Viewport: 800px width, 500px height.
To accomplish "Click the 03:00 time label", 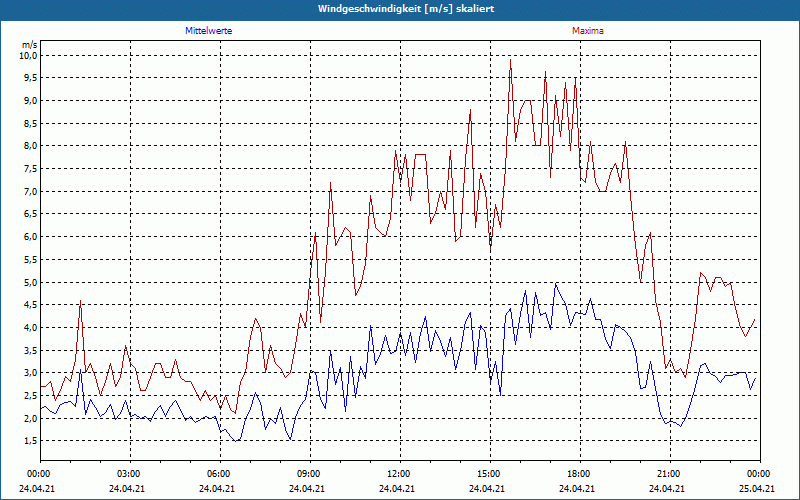I will 130,474.
